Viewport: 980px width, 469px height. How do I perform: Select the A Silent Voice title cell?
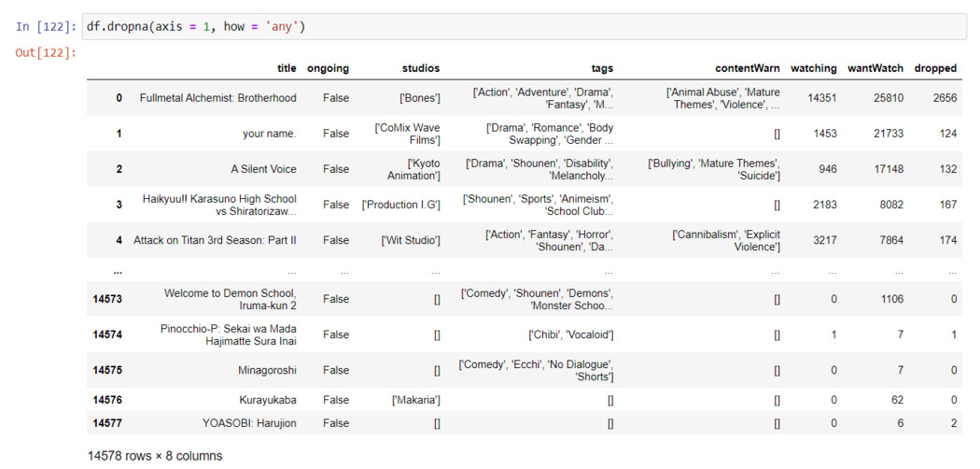pyautogui.click(x=263, y=169)
